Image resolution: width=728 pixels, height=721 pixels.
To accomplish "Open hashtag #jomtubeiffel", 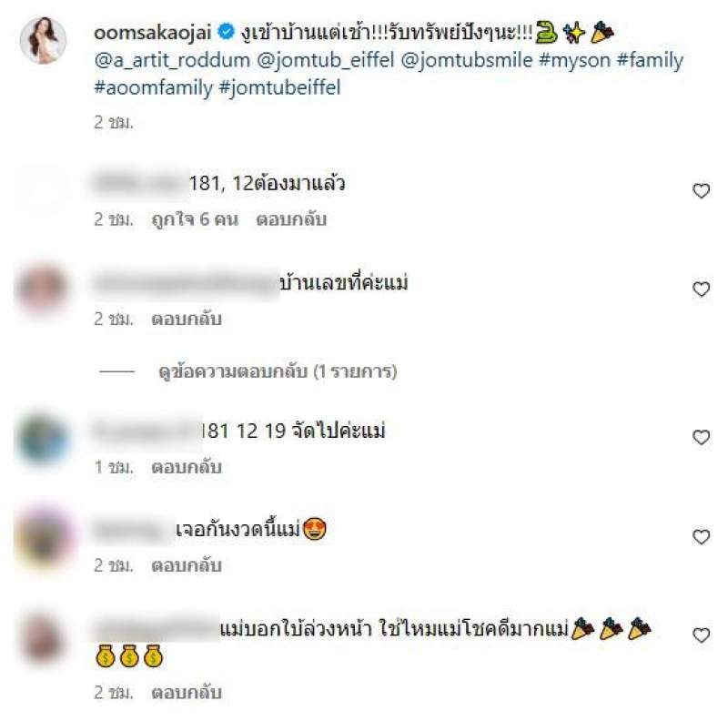I will pyautogui.click(x=279, y=87).
